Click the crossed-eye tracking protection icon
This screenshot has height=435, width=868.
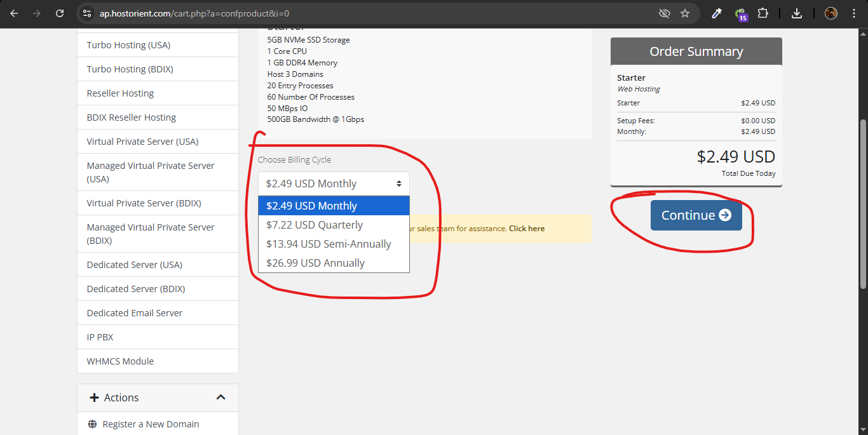(664, 13)
